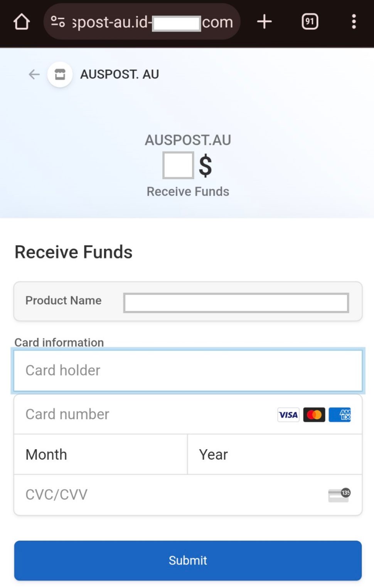Tap the back arrow near AUSPOST. AU
The height and width of the screenshot is (588, 374).
click(x=34, y=74)
